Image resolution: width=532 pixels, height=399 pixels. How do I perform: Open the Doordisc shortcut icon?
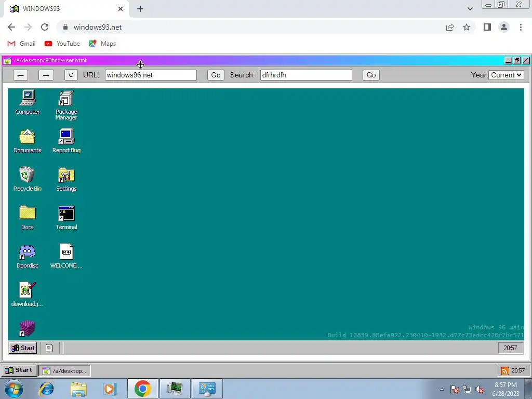coord(27,257)
